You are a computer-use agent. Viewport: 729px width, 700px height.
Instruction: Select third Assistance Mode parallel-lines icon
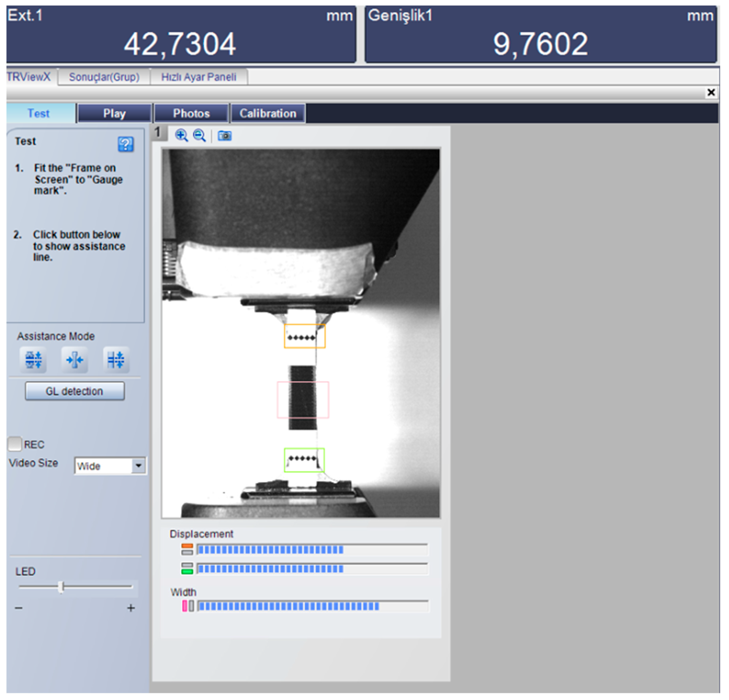(x=116, y=360)
